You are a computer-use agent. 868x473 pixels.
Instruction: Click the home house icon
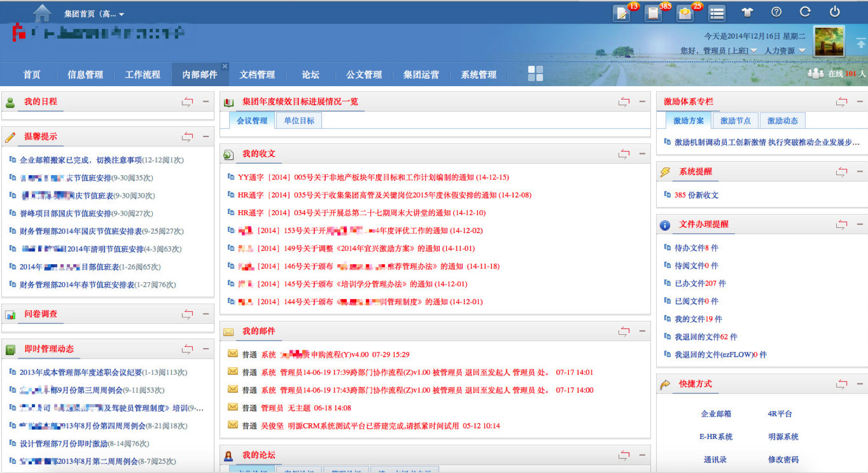[42, 13]
